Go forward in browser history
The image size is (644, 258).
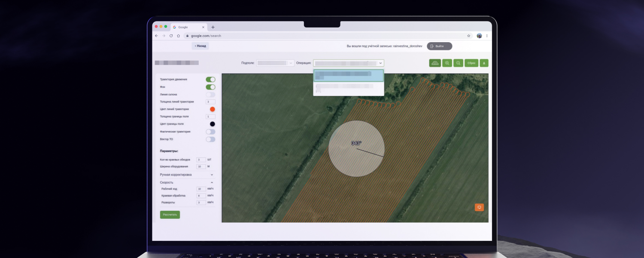tap(164, 36)
